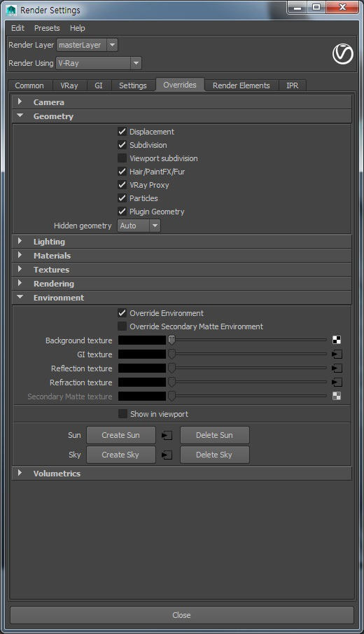Expand the Lighting section
The image size is (364, 634).
(x=182, y=242)
